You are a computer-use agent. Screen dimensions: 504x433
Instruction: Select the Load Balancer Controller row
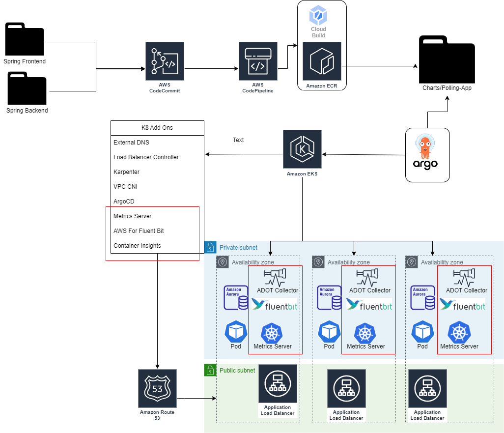(x=157, y=157)
